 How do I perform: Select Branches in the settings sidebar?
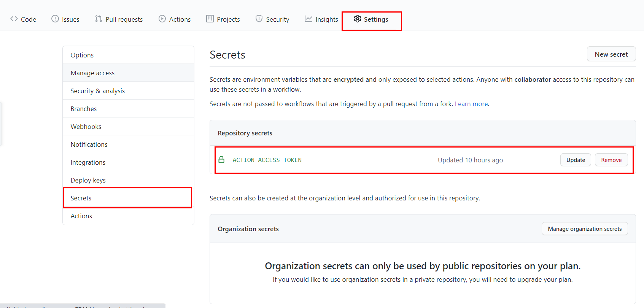84,109
